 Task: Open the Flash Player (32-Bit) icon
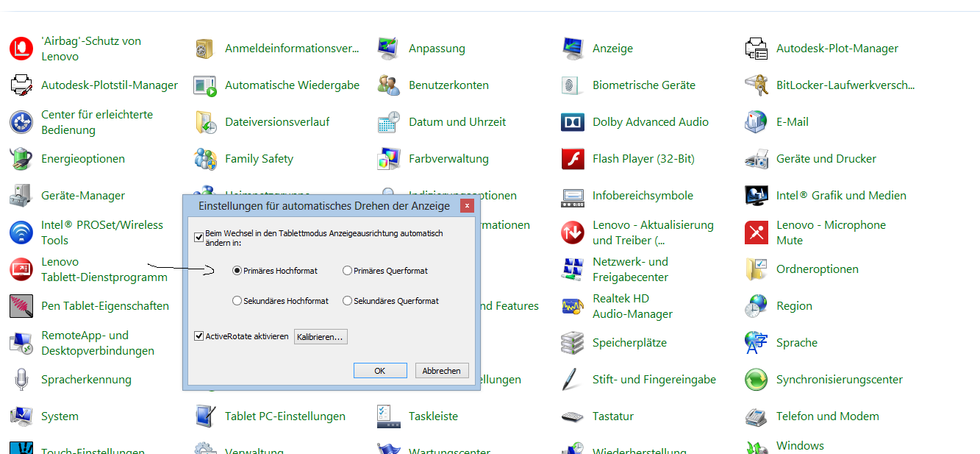573,159
